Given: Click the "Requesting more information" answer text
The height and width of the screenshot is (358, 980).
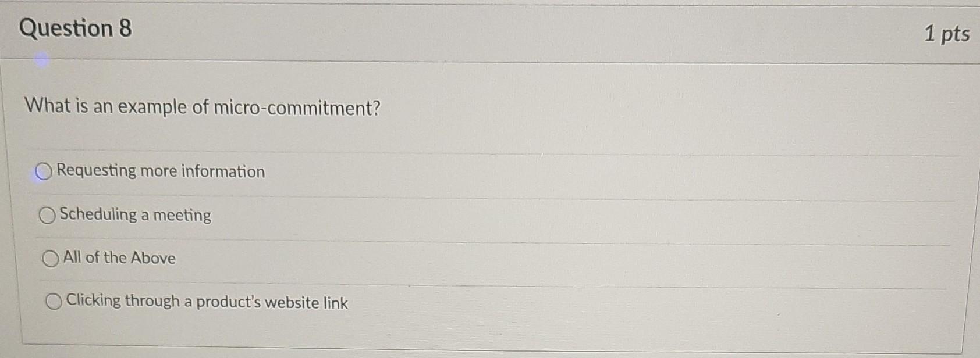Looking at the screenshot, I should coord(160,171).
